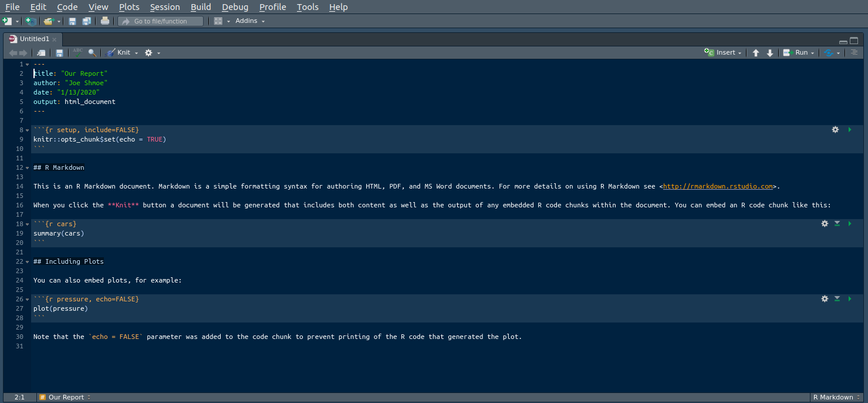
Task: Open the New File menu button
Action: point(7,21)
